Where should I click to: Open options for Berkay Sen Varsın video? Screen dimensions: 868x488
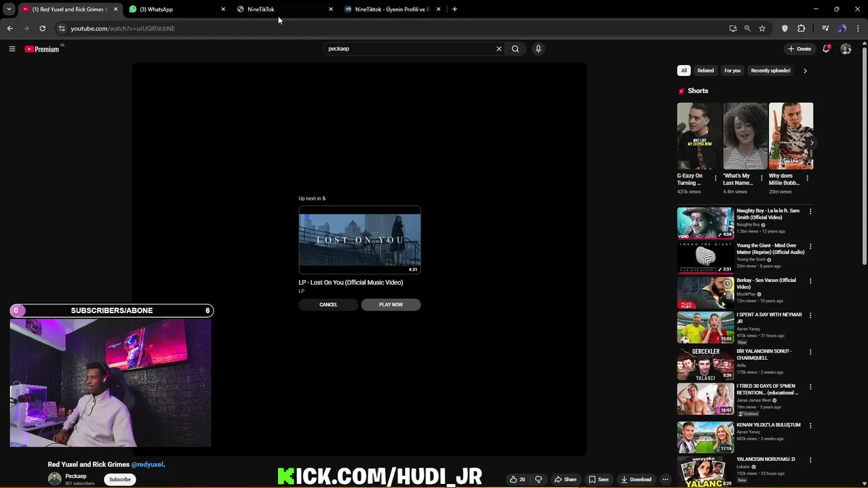(x=810, y=281)
